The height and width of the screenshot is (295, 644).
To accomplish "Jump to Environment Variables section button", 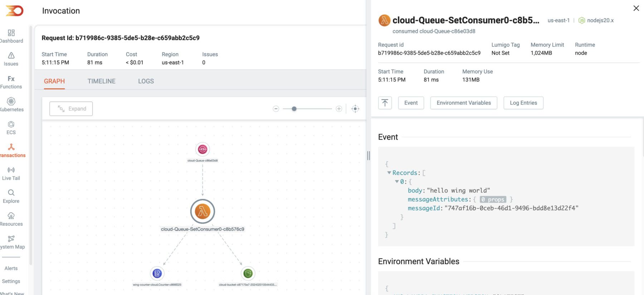I will [x=464, y=103].
